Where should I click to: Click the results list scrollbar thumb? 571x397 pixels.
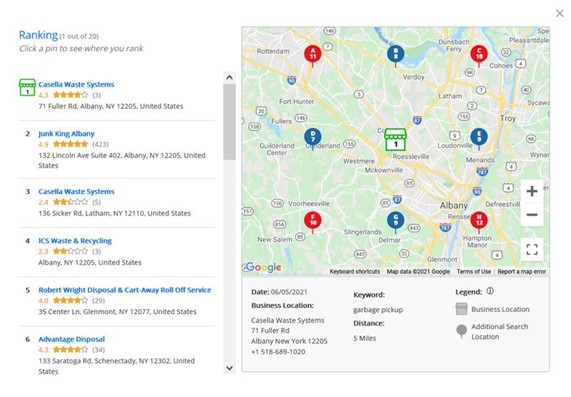tap(229, 122)
